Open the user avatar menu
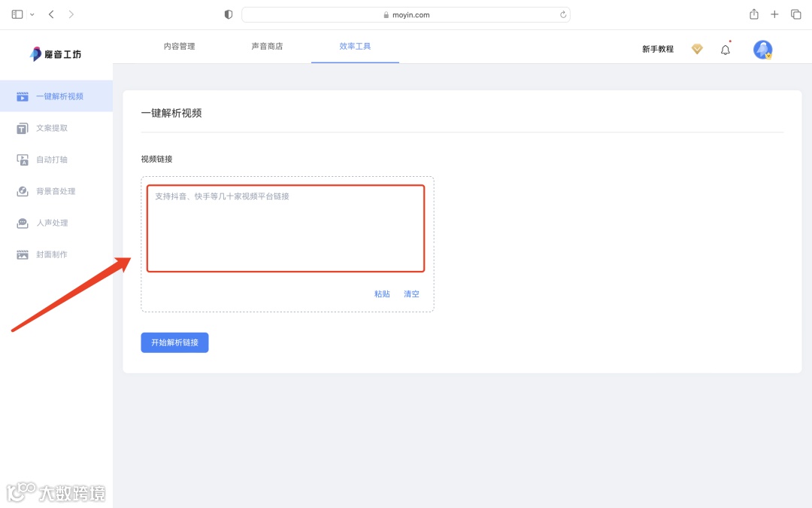Viewport: 812px width, 508px height. point(762,49)
